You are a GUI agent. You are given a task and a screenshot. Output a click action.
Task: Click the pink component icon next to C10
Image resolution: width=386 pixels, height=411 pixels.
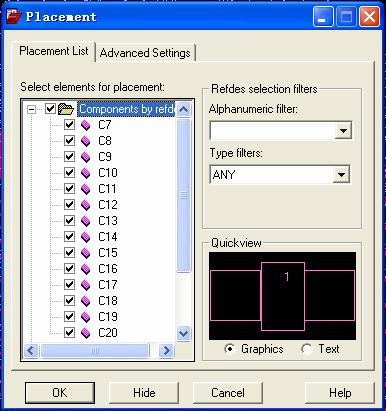click(86, 173)
